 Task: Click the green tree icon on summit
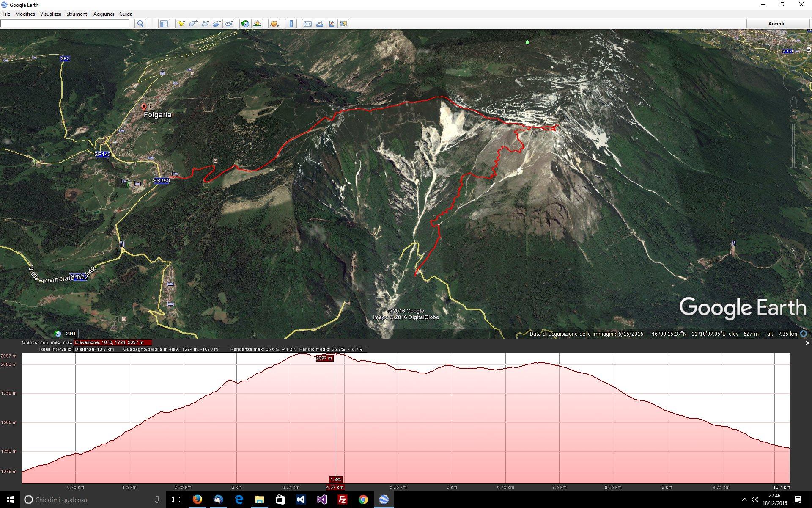click(527, 42)
